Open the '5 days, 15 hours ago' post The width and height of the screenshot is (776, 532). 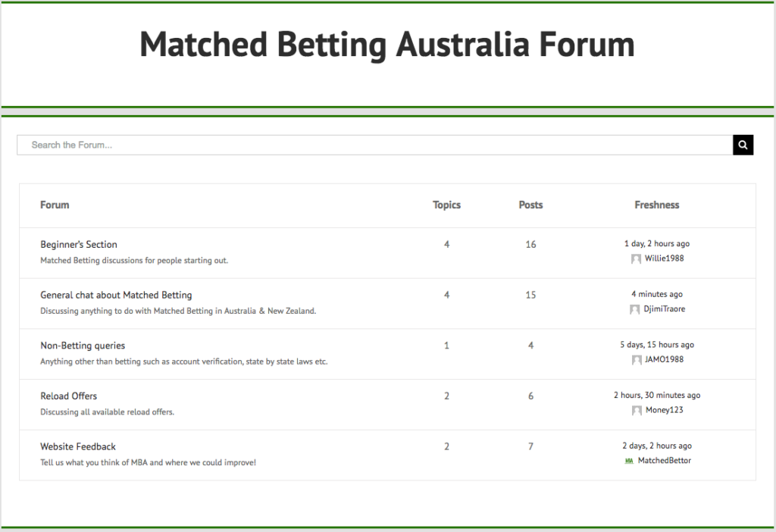click(x=657, y=345)
